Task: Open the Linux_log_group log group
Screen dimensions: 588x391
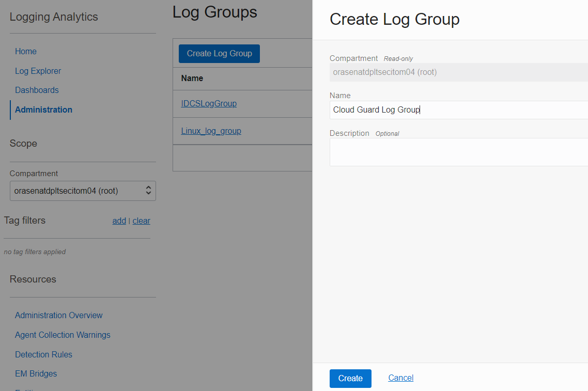Action: [211, 131]
